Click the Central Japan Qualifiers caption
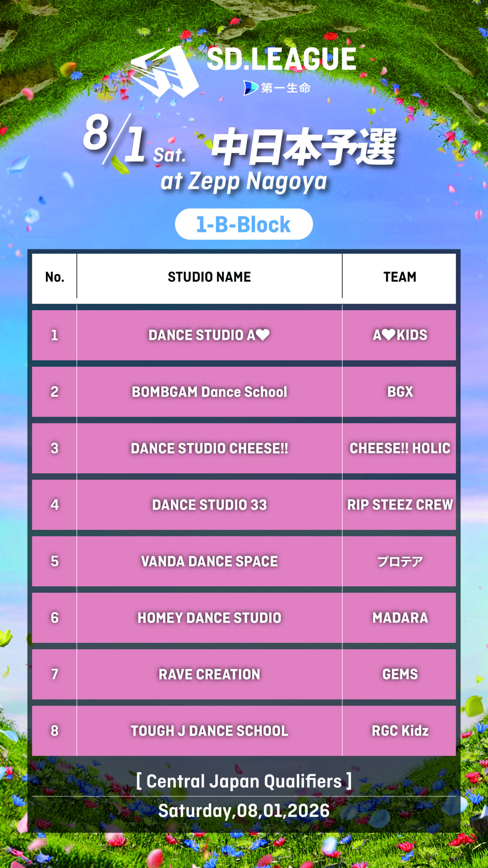Image resolution: width=488 pixels, height=868 pixels. pos(244,781)
